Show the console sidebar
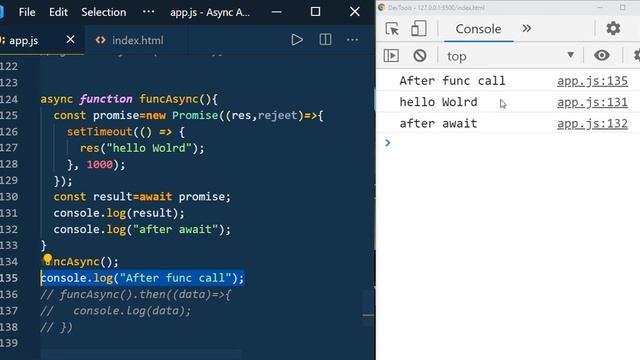Image resolution: width=640 pixels, height=360 pixels. pyautogui.click(x=391, y=56)
